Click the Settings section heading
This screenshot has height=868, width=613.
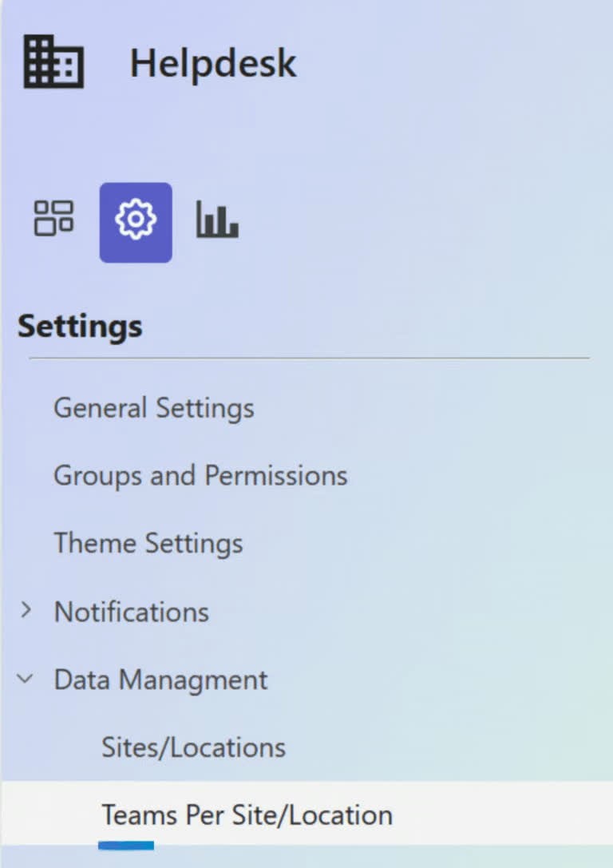pos(81,326)
